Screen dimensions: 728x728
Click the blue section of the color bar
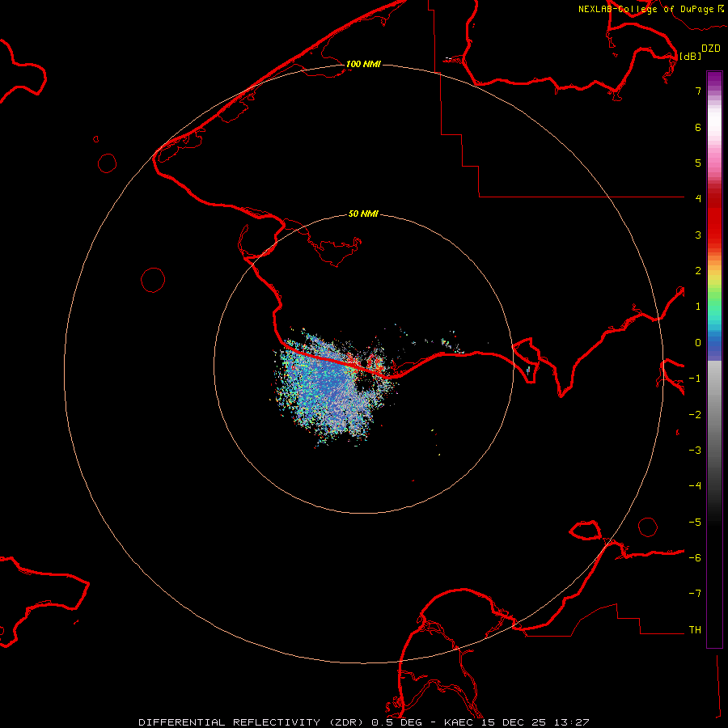pos(714,346)
